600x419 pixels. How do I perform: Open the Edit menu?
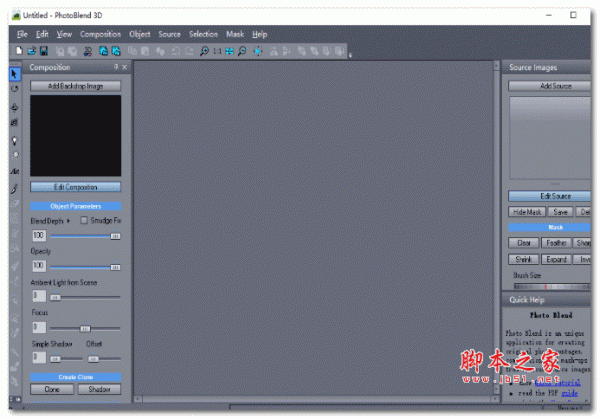(42, 34)
